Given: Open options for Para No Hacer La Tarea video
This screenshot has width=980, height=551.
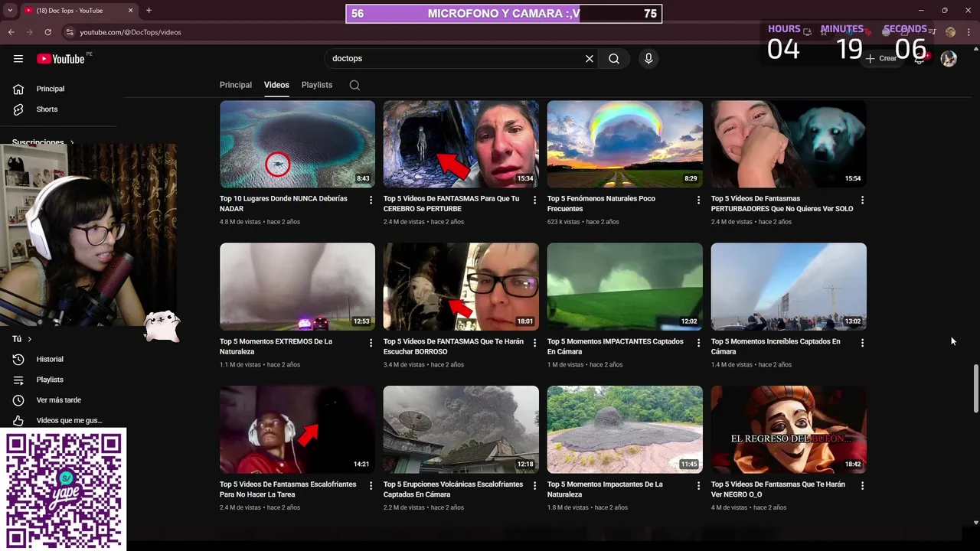Looking at the screenshot, I should click(x=371, y=485).
